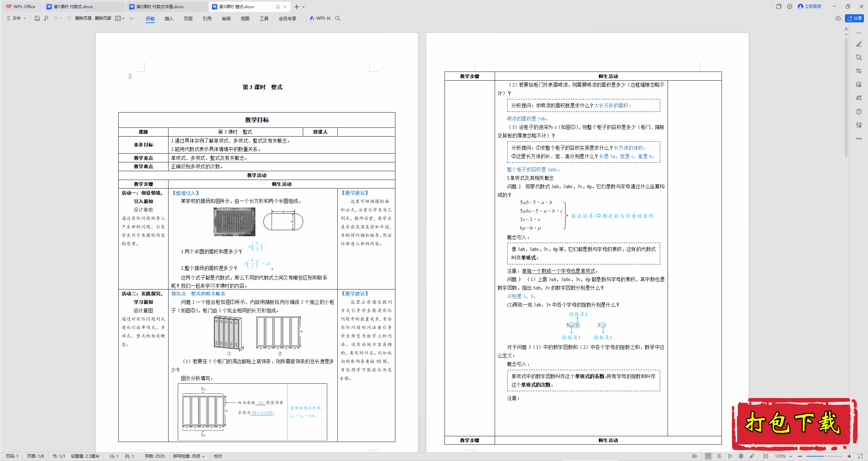Switch to 第2课时 代数式求值.docx tab

point(167,6)
